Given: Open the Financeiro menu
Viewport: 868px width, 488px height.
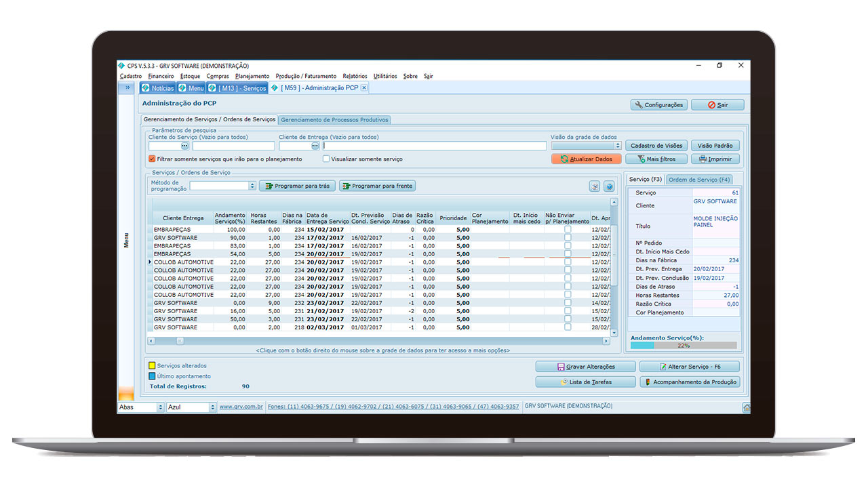Looking at the screenshot, I should [161, 77].
